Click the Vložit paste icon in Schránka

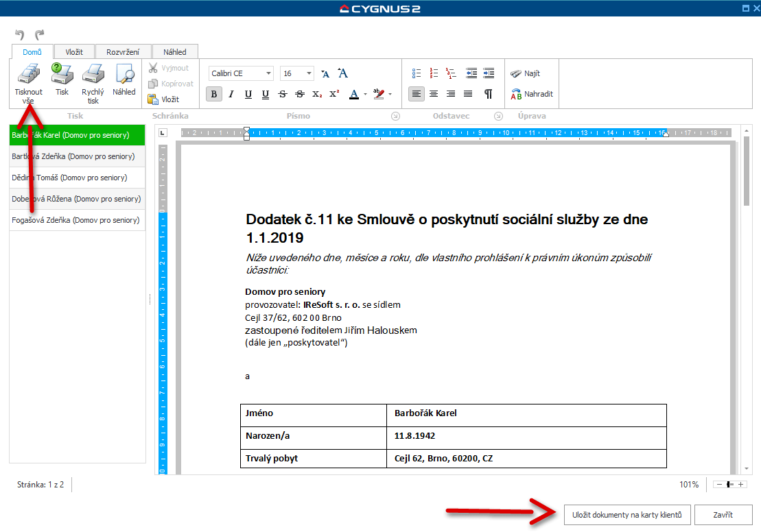[153, 99]
